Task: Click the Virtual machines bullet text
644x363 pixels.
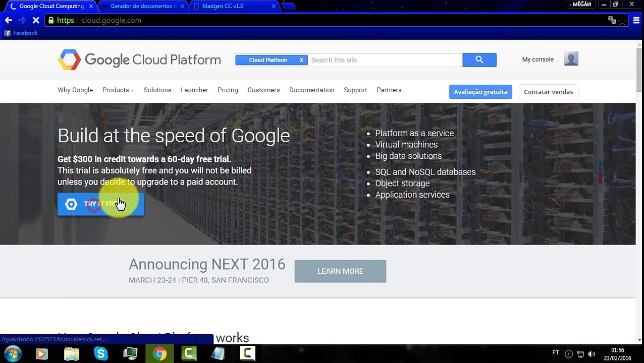Action: [406, 145]
